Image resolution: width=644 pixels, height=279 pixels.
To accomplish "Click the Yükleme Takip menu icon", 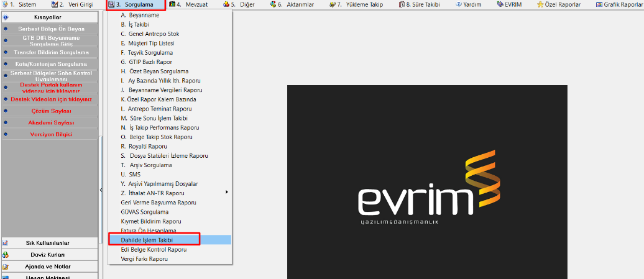I will [x=333, y=4].
